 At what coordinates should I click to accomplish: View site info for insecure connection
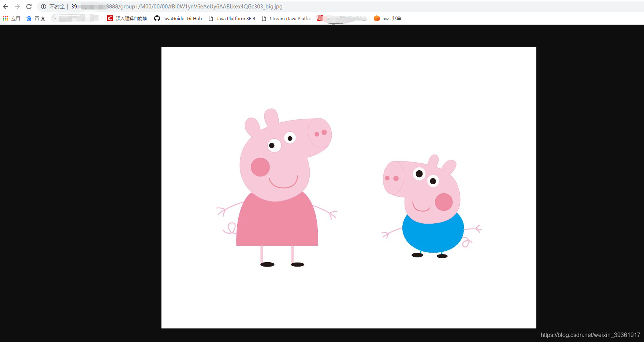(x=44, y=7)
